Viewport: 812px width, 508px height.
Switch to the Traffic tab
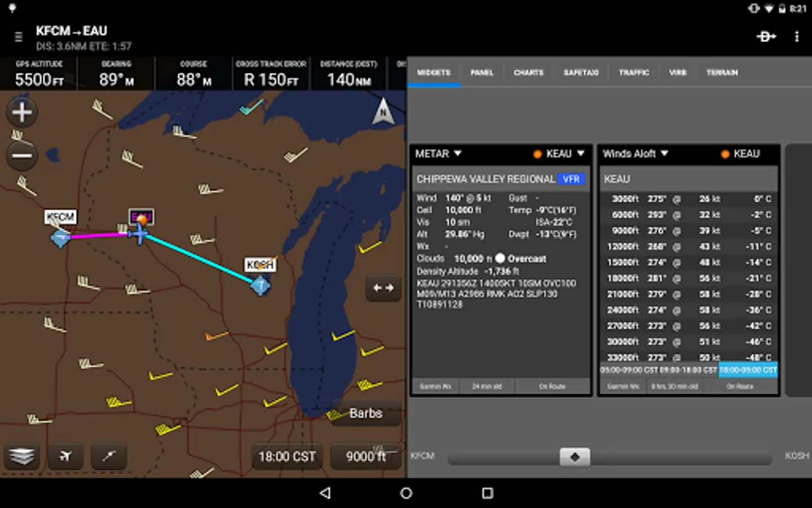(x=634, y=72)
